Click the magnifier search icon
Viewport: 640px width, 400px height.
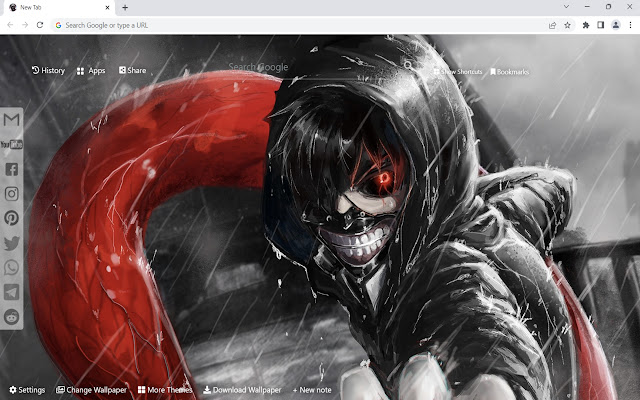(408, 65)
